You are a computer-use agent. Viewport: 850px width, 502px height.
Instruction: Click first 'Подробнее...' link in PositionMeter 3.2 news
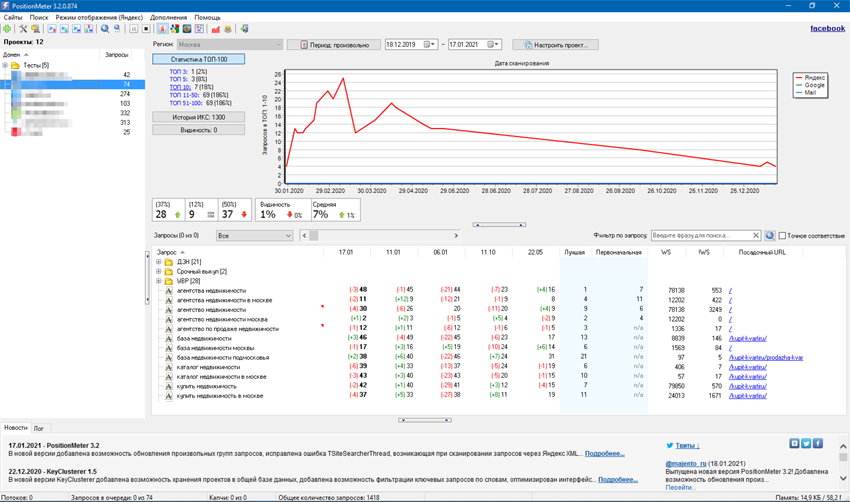pos(604,454)
